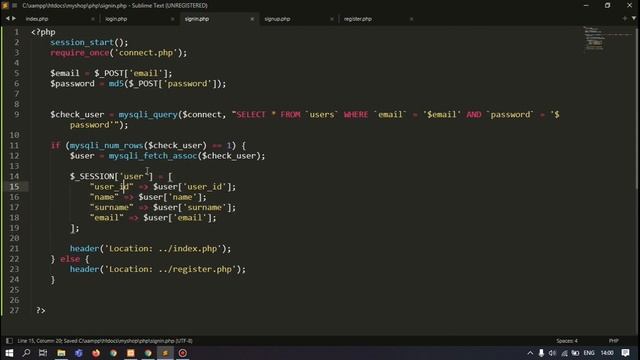Click the "surname" key on line 17
Image resolution: width=640 pixels, height=360 pixels.
point(111,207)
